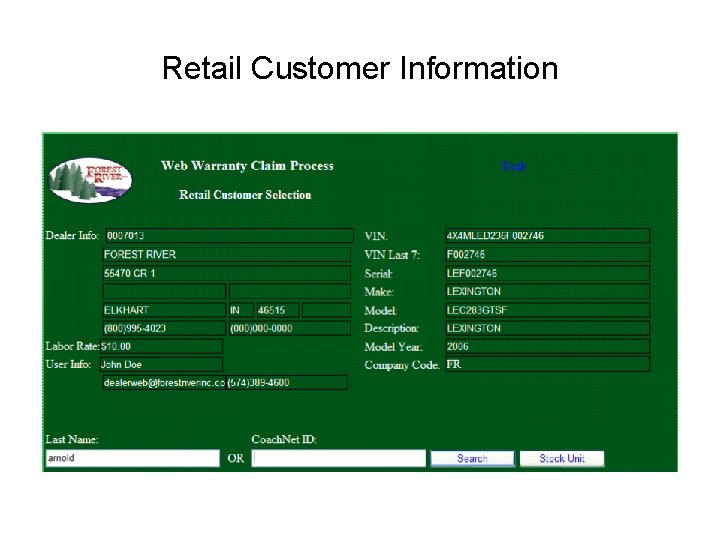This screenshot has height=540, width=720.
Task: Click the empty zip extension field beside 46515
Action: pos(326,310)
